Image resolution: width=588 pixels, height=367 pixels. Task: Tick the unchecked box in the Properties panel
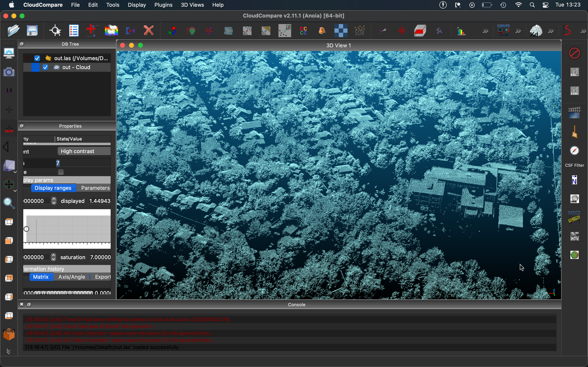click(61, 172)
